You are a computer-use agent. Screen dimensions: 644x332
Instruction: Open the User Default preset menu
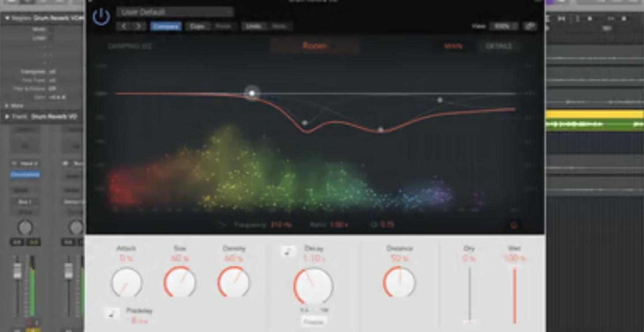[x=175, y=11]
